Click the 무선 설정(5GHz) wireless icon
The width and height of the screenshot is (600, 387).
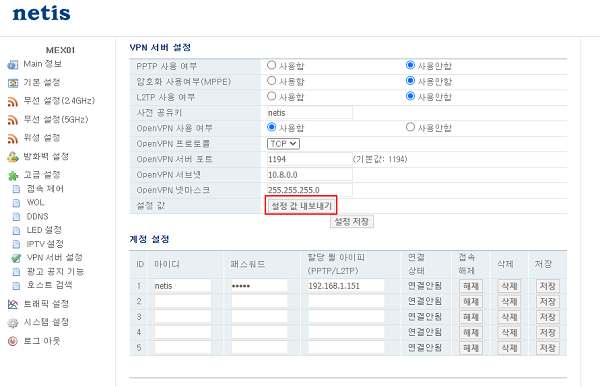(x=13, y=120)
